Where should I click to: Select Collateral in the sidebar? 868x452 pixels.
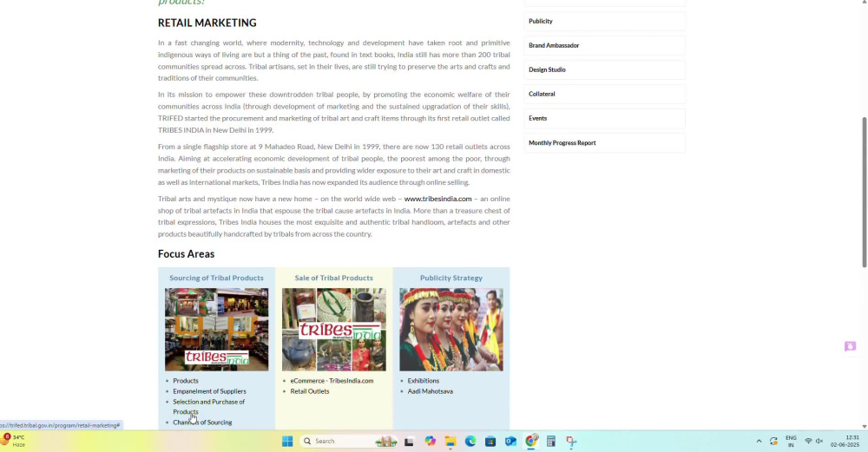(604, 94)
